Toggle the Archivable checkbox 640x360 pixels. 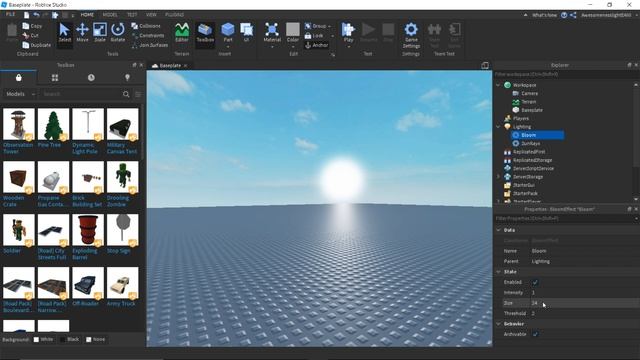click(x=535, y=334)
